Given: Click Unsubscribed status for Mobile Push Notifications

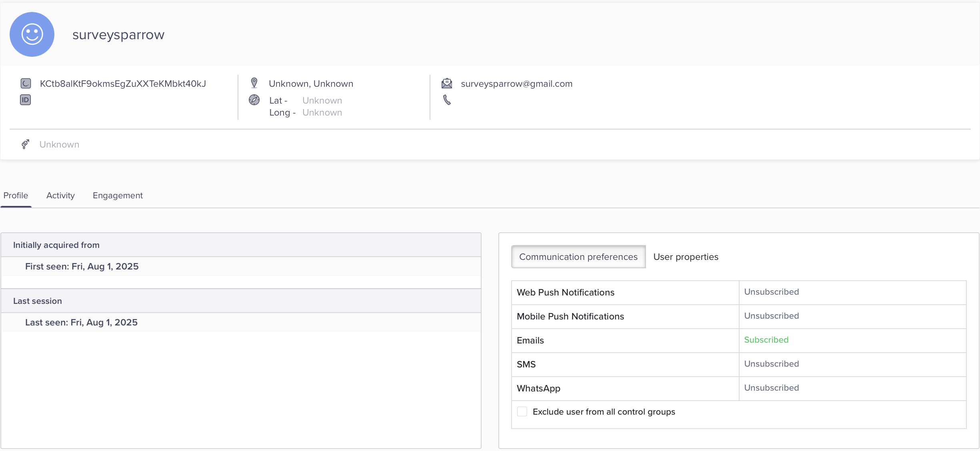Looking at the screenshot, I should [x=772, y=316].
